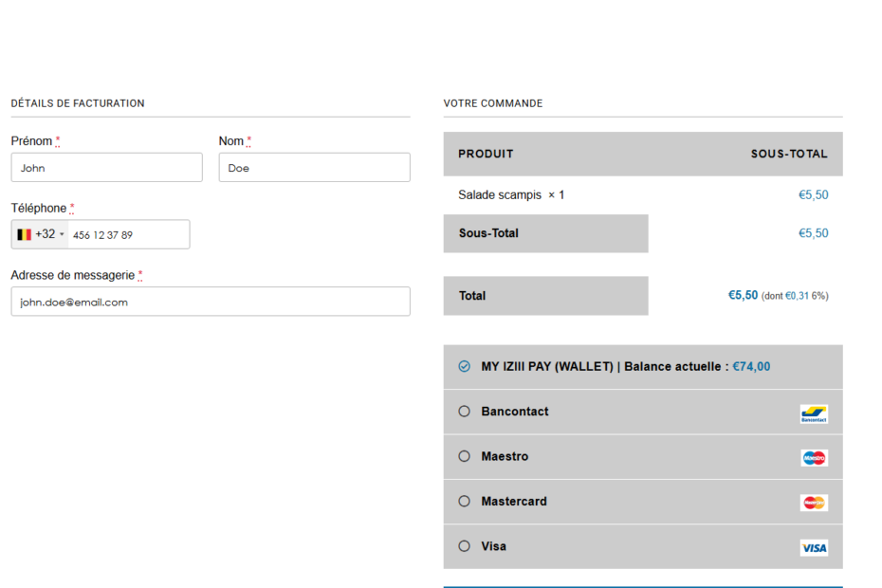Click the Visa logo icon
The image size is (882, 588).
click(813, 547)
